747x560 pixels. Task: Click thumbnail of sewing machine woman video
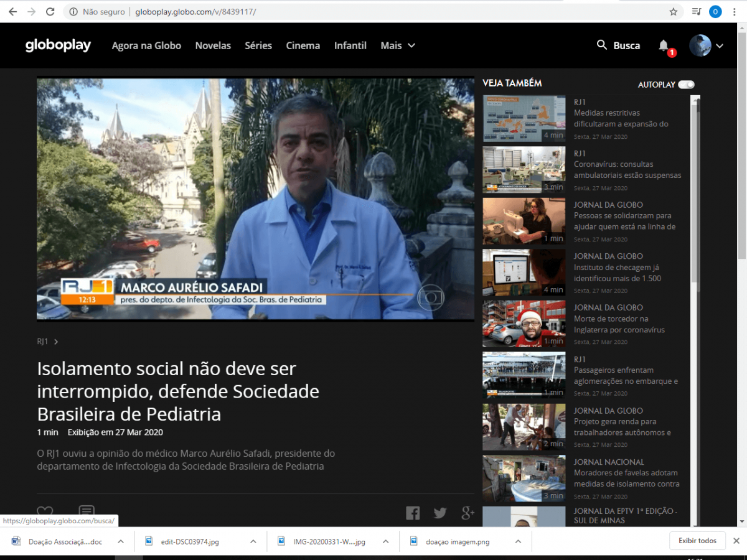click(524, 221)
